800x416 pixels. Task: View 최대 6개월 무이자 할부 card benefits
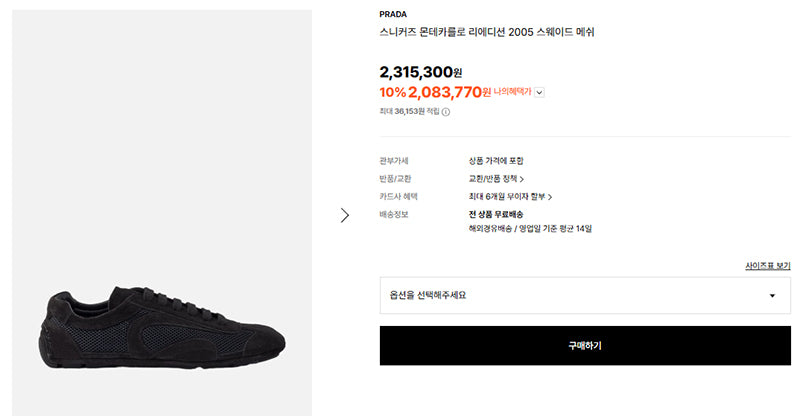coord(510,197)
